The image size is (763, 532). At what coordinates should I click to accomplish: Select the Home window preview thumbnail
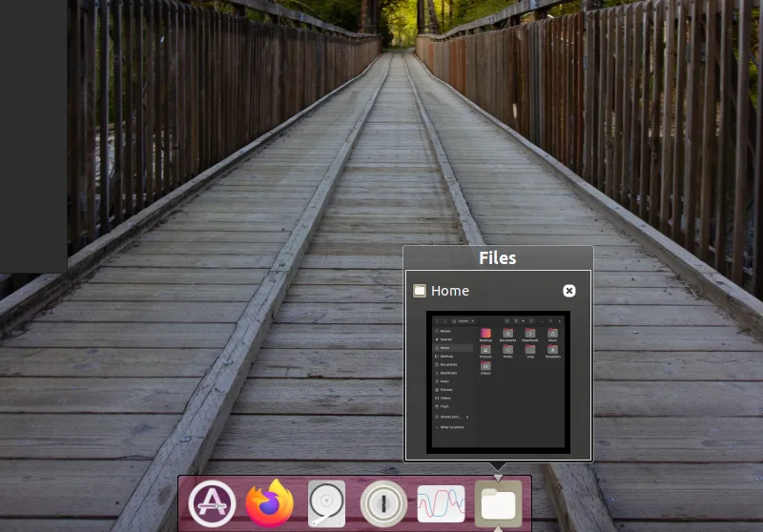(498, 382)
